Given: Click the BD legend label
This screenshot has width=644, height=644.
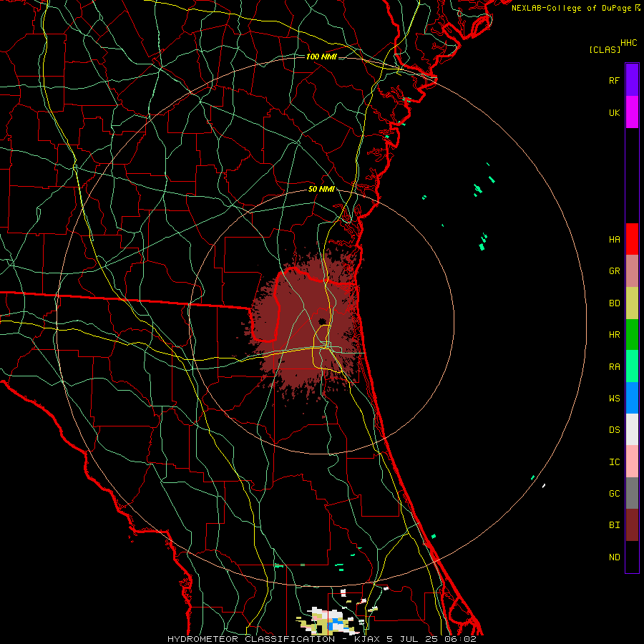Looking at the screenshot, I should click(614, 303).
